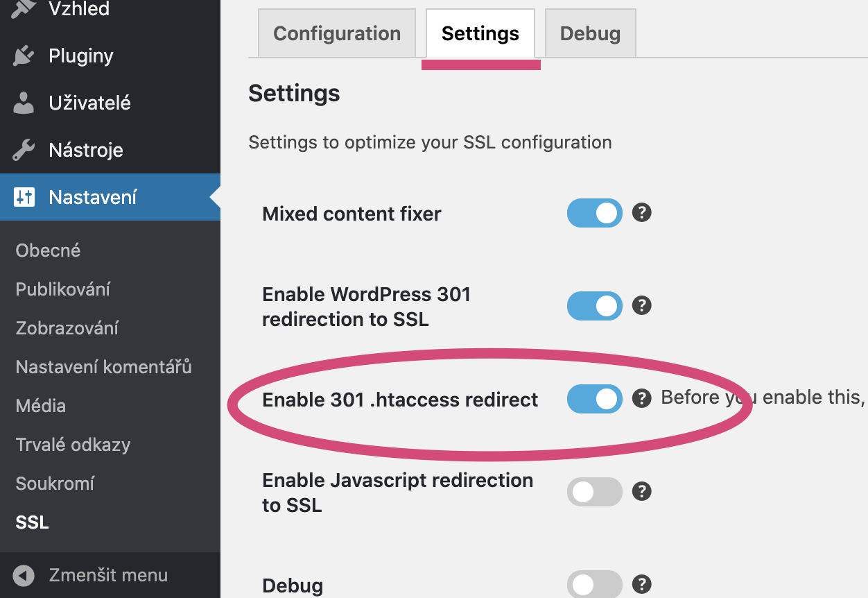Click the Uživatelé user icon
The image size is (868, 598).
coord(24,103)
